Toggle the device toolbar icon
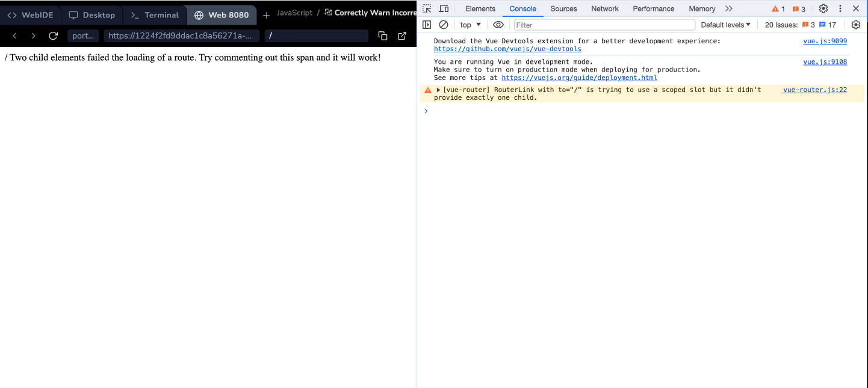Image resolution: width=868 pixels, height=388 pixels. tap(444, 8)
